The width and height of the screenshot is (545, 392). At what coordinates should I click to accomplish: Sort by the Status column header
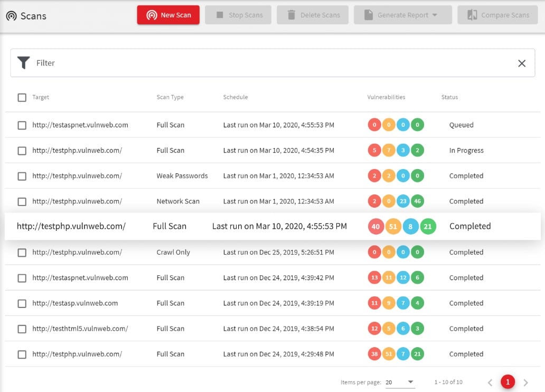[x=449, y=97]
